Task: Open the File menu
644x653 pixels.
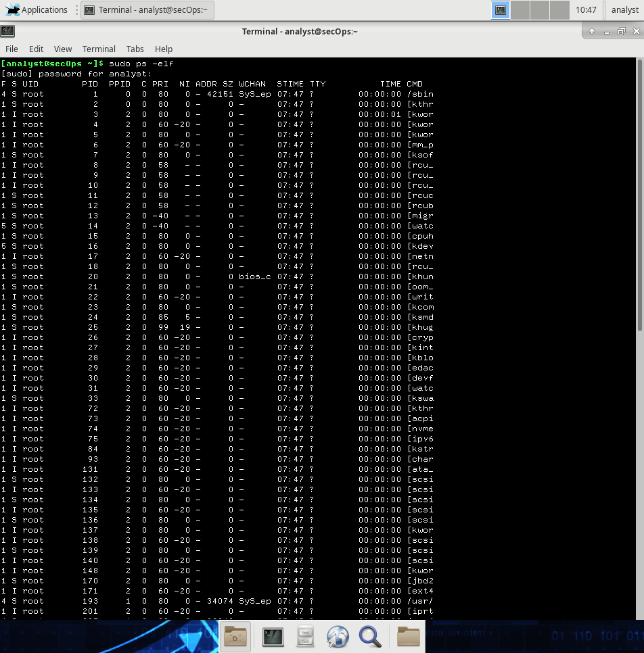Action: tap(11, 49)
